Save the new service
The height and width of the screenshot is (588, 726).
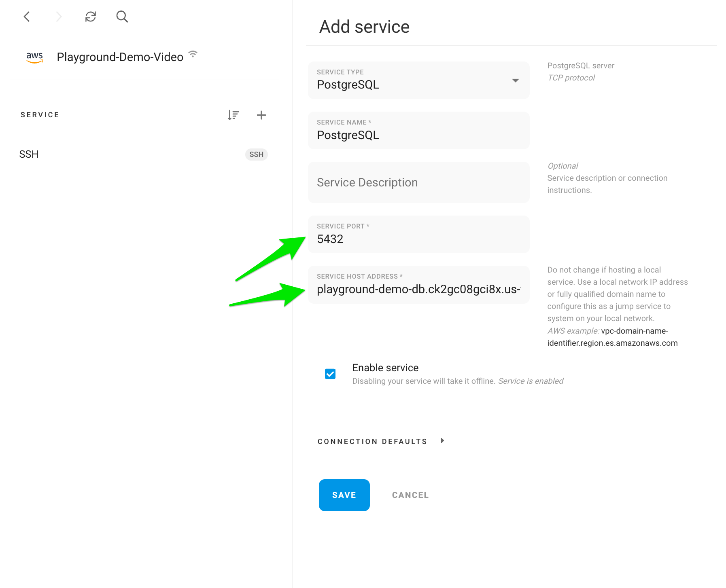click(344, 495)
